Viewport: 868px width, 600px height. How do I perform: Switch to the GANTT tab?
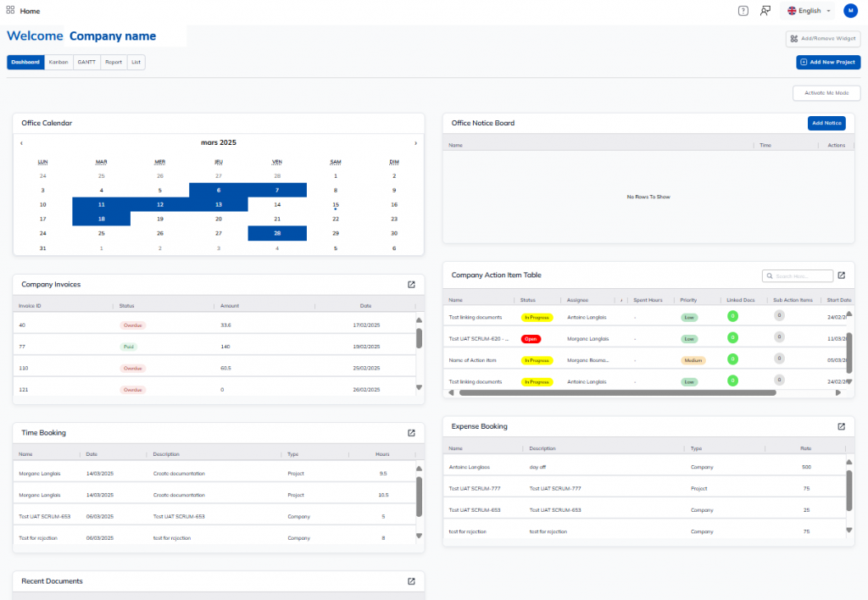click(x=86, y=63)
